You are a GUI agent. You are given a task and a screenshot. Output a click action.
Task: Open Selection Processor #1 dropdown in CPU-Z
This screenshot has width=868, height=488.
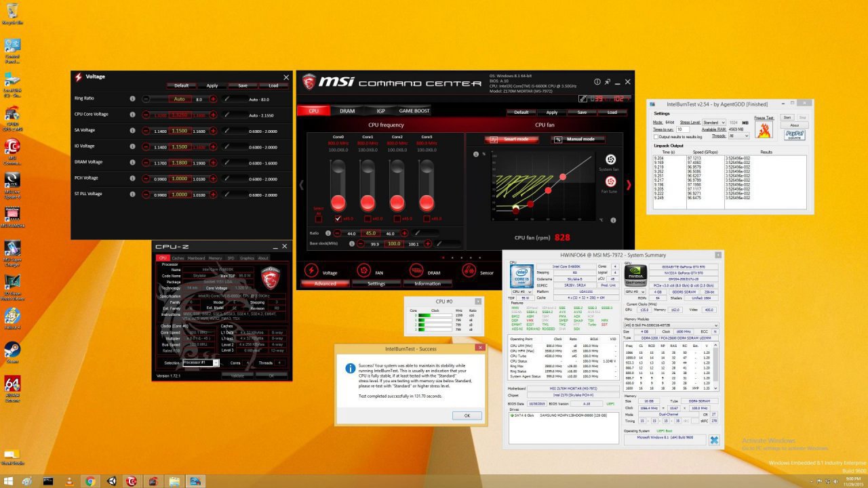(x=201, y=363)
